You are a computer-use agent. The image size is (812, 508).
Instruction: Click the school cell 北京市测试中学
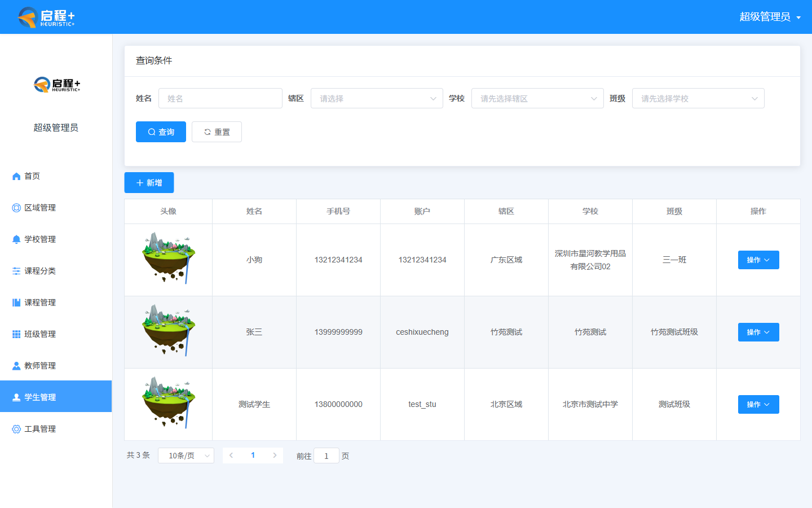(x=590, y=405)
